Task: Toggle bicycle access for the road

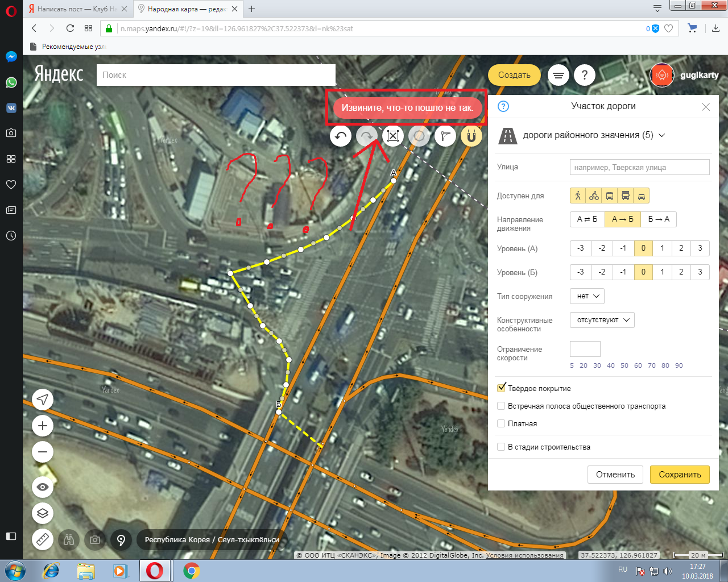Action: [x=594, y=196]
